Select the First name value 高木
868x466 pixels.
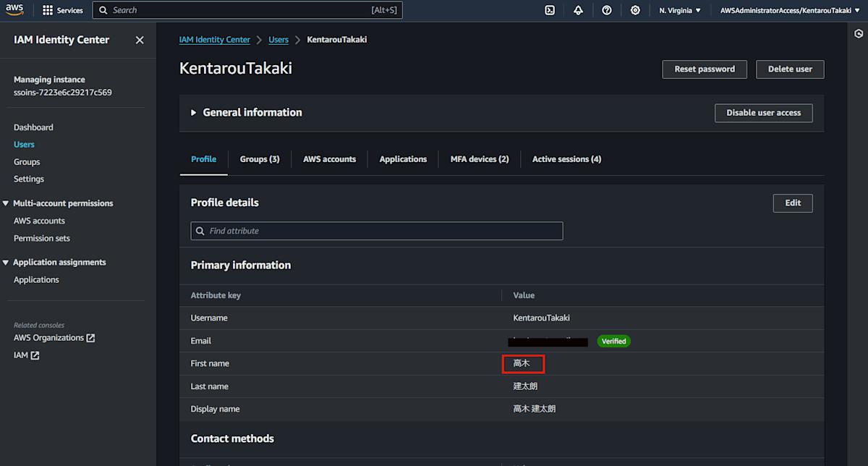point(522,363)
